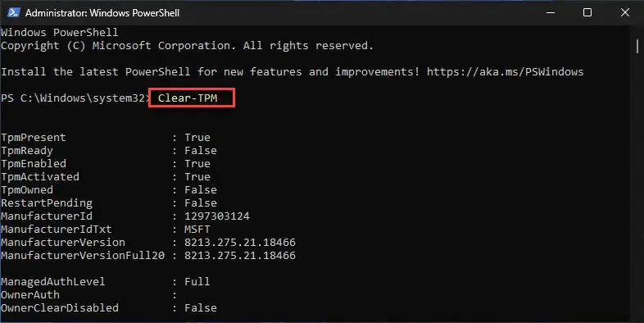The height and width of the screenshot is (323, 644).
Task: Maximize the PowerShell window
Action: (x=587, y=13)
